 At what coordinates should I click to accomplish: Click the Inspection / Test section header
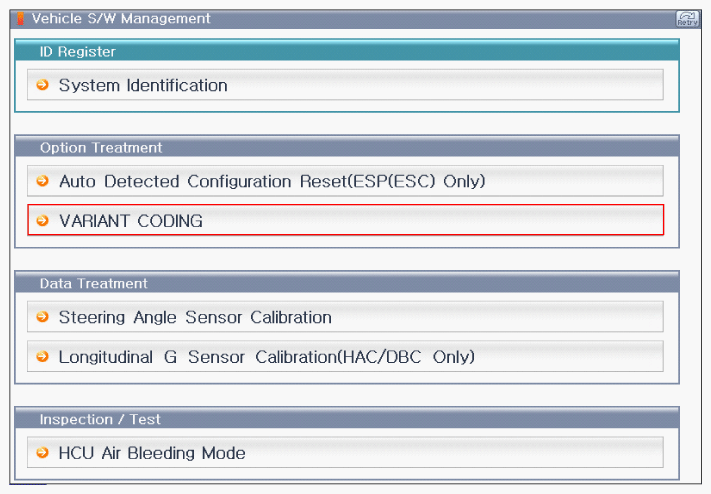[x=100, y=419]
